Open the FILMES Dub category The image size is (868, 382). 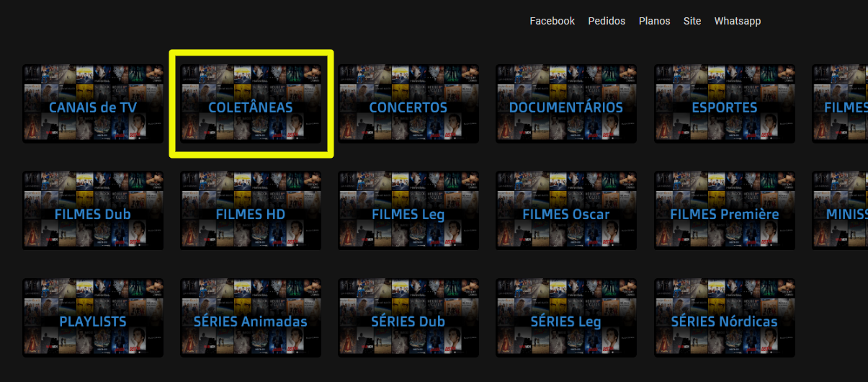click(93, 210)
